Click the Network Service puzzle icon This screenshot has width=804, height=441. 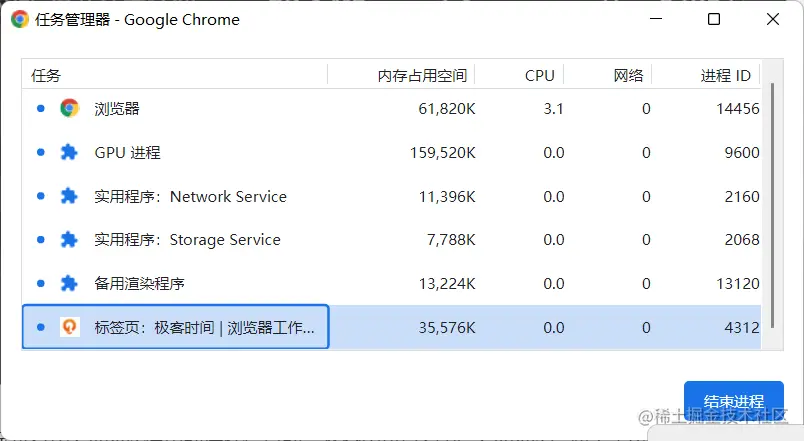(x=69, y=197)
